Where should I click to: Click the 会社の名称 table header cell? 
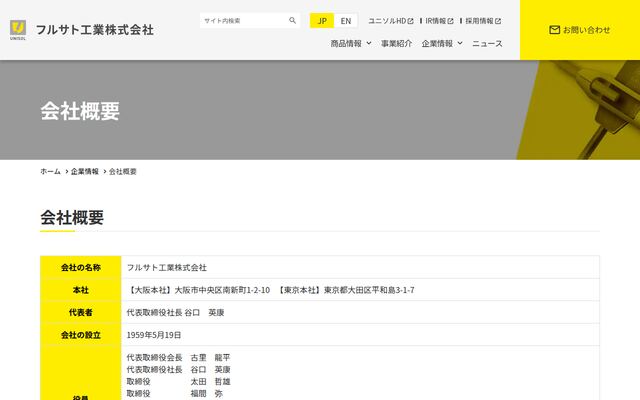tap(81, 267)
